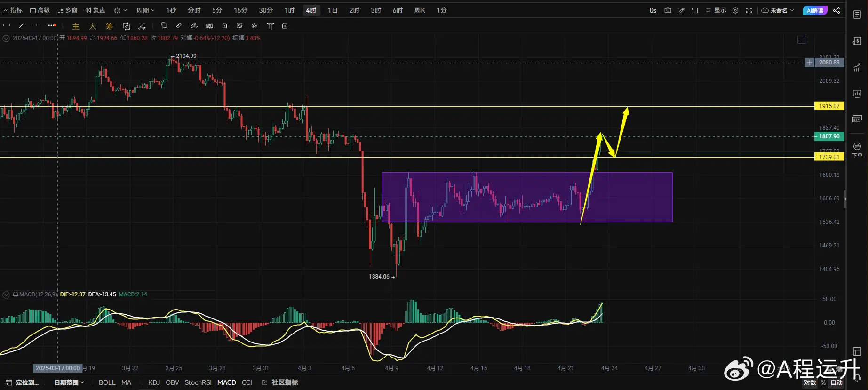
Task: Enter fullscreen mode
Action: coord(749,10)
